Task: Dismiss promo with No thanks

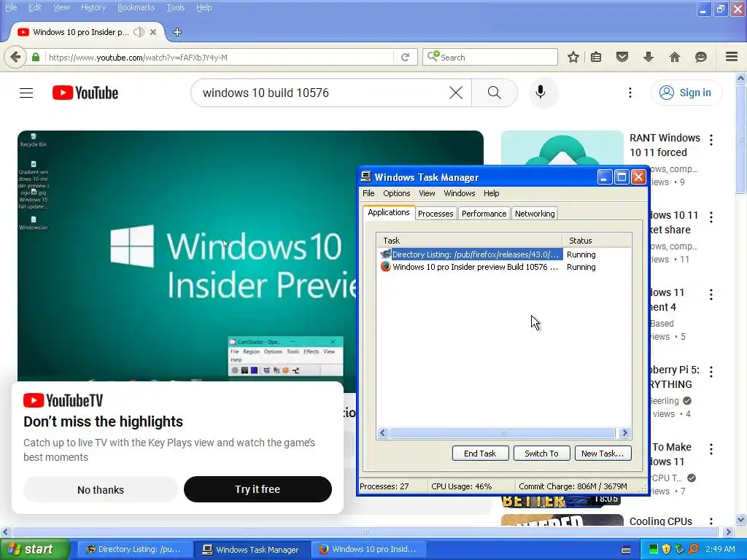Action: [x=101, y=489]
